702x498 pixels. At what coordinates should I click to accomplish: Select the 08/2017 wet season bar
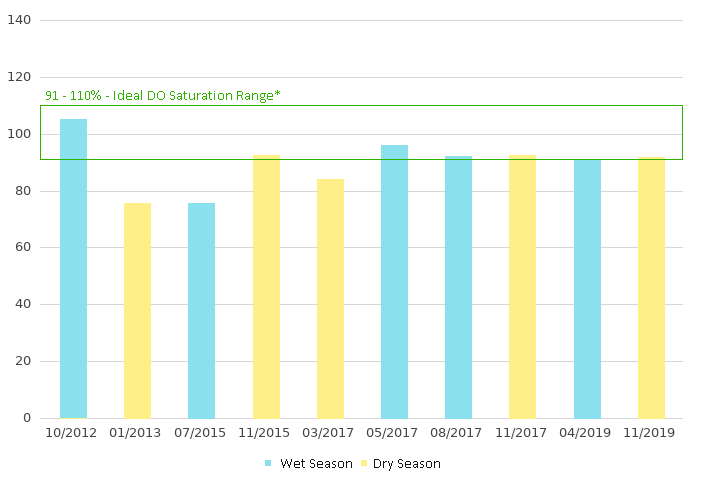click(x=458, y=287)
